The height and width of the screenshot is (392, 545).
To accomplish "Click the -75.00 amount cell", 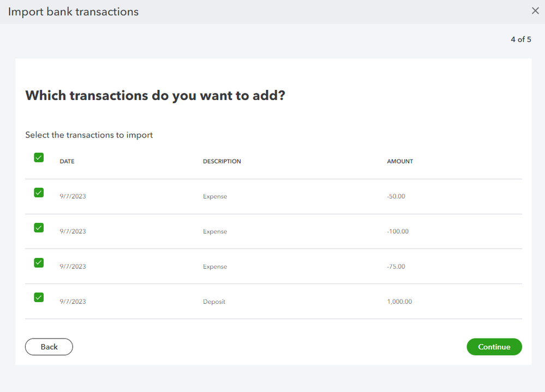I will click(396, 267).
